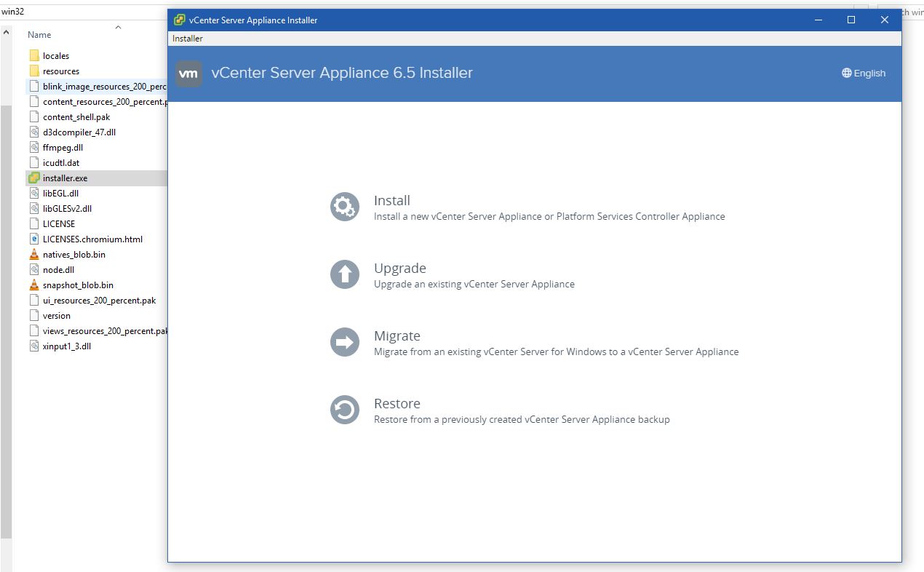The width and height of the screenshot is (924, 572).
Task: Click the ffmpeg.dll file icon
Action: click(34, 147)
